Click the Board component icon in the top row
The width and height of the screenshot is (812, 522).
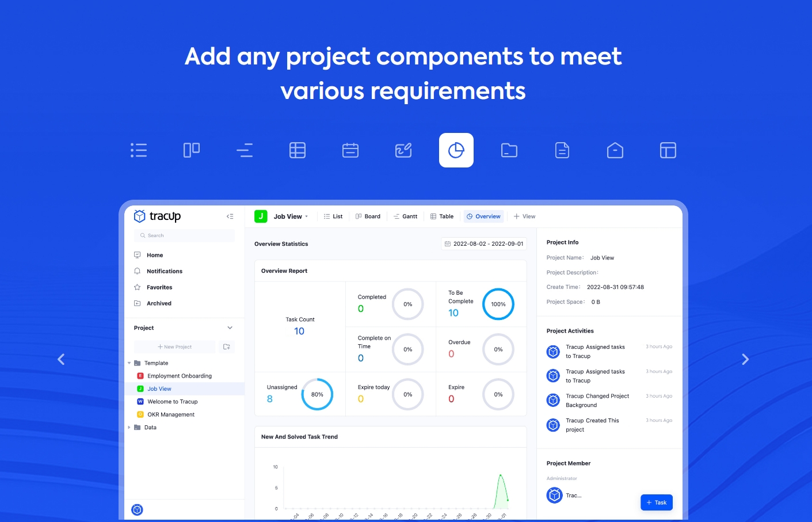tap(191, 150)
